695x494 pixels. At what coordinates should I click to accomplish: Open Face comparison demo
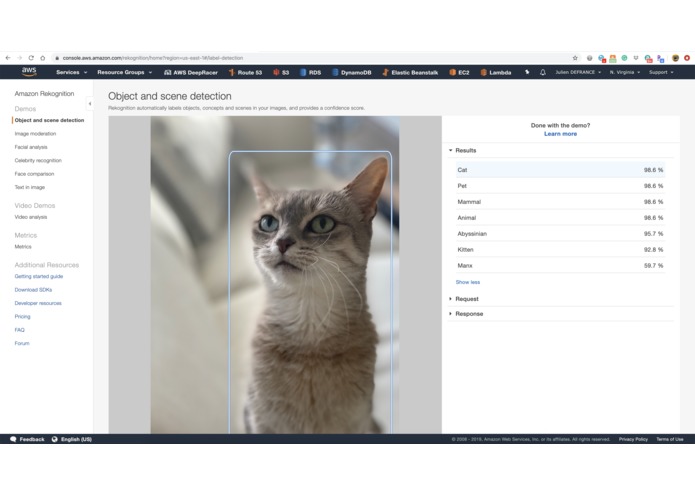[x=34, y=174]
